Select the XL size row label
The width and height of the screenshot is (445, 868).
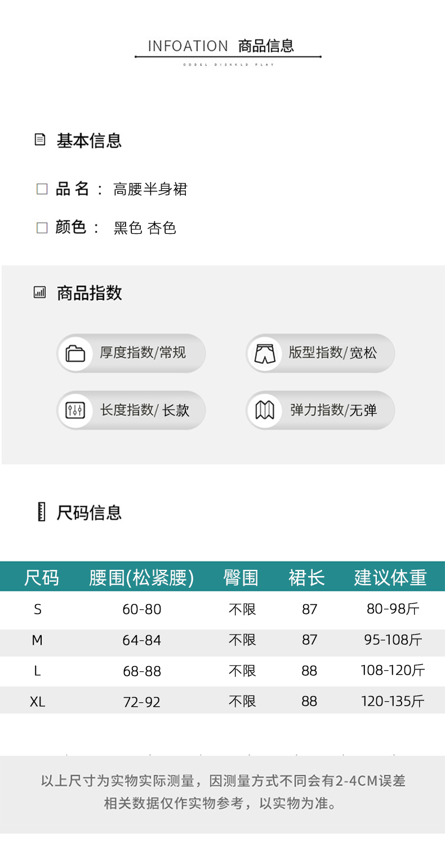[x=38, y=702]
